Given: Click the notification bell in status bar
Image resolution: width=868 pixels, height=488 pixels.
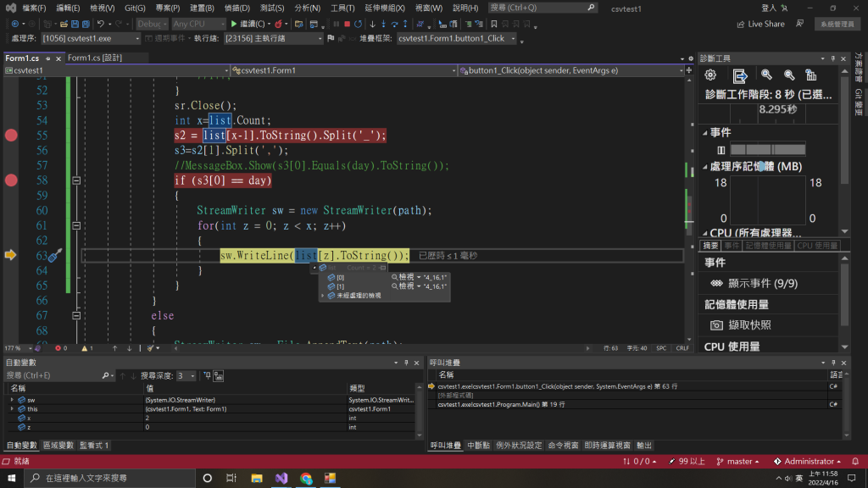Looking at the screenshot, I should 855,462.
